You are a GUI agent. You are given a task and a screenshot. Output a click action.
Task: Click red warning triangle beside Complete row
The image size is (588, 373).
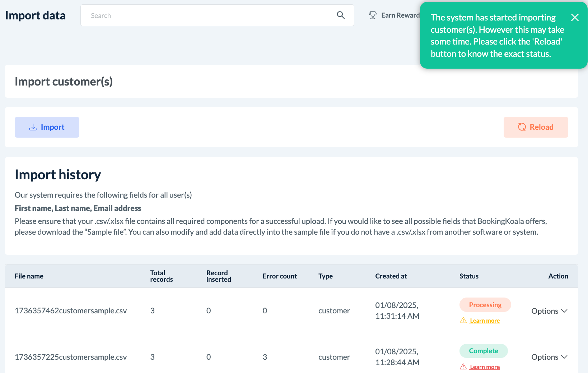(x=463, y=367)
